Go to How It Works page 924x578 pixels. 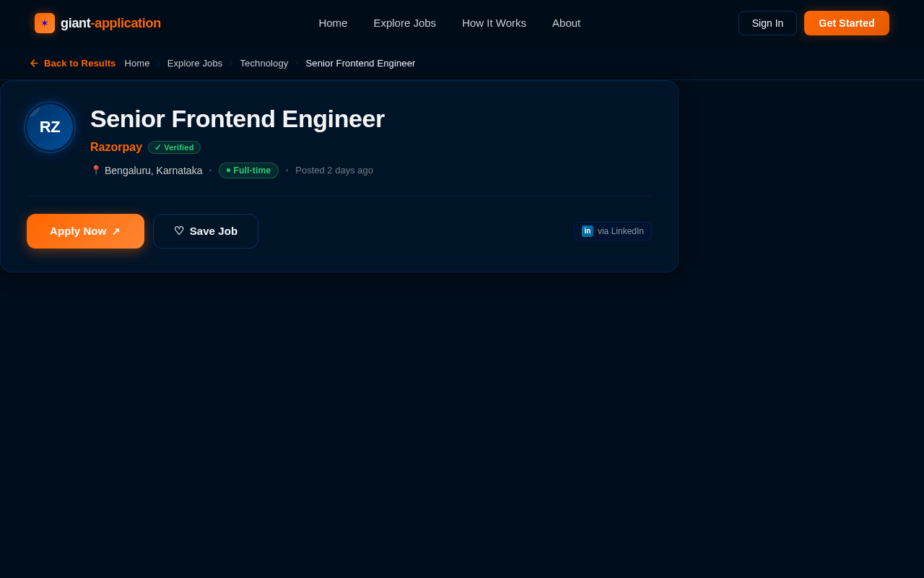[494, 23]
